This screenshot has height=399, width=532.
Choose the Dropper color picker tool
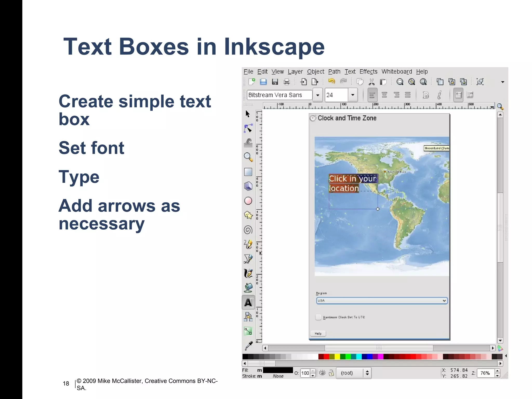point(249,345)
